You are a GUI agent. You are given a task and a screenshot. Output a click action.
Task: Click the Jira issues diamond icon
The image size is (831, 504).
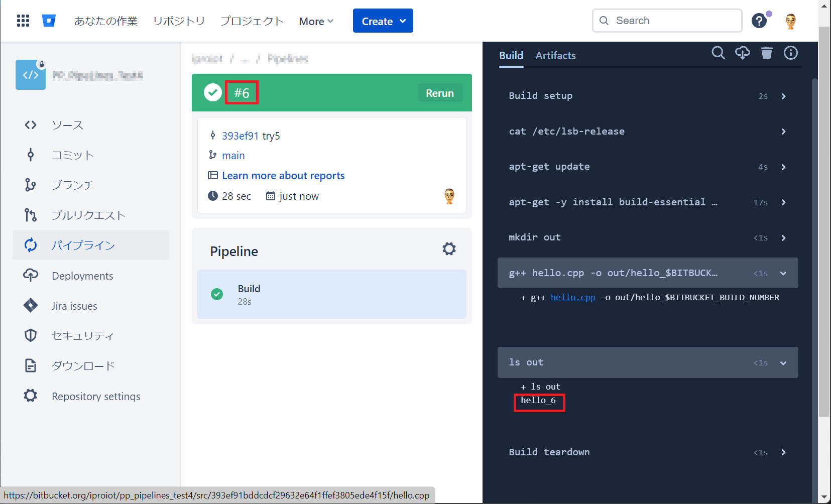[30, 305]
